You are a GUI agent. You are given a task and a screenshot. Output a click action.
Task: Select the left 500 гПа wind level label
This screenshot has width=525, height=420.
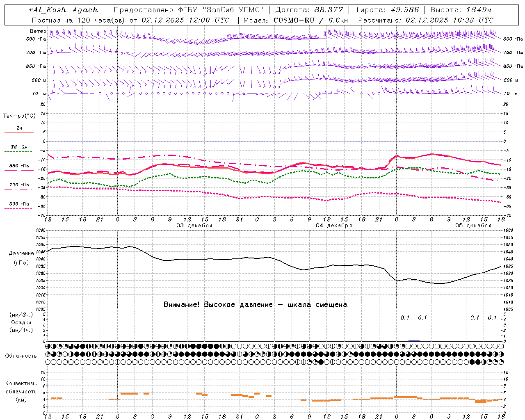pos(36,39)
